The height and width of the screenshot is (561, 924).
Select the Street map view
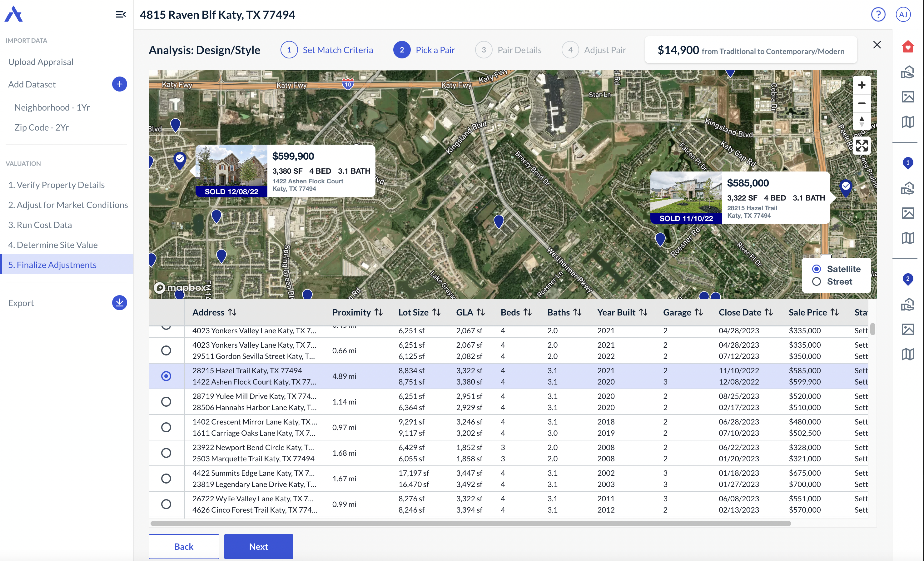pos(816,282)
